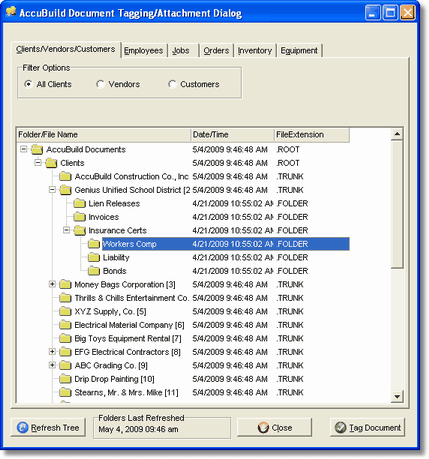Select the Invoices row label
The image size is (429, 459).
104,217
